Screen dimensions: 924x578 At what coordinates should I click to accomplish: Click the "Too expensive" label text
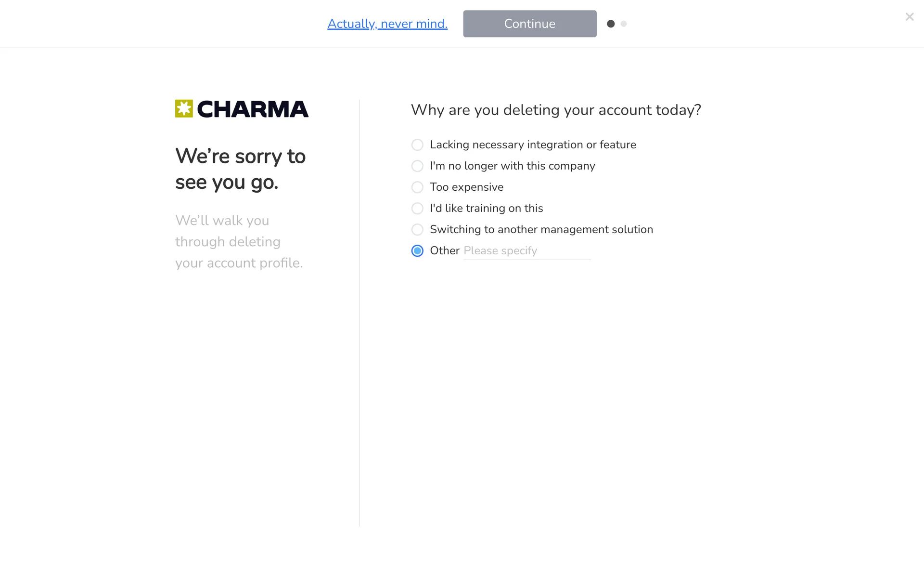coord(466,187)
